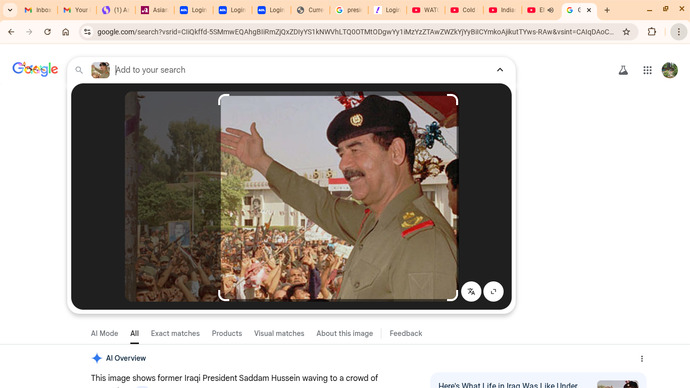
Task: Switch to the Cold YouTube tab
Action: click(463, 10)
